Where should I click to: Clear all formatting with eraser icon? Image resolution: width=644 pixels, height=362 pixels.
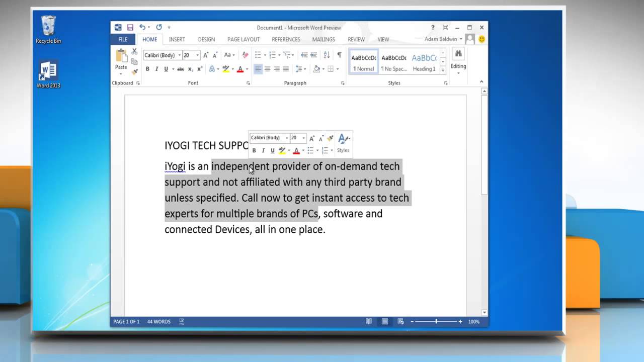[x=246, y=55]
